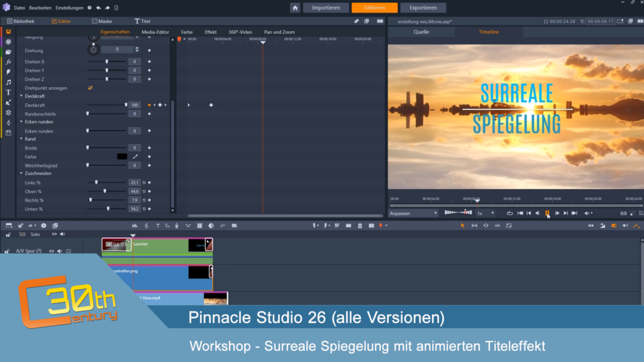644x362 pixels.
Task: Click the Editieren button
Action: pos(375,8)
